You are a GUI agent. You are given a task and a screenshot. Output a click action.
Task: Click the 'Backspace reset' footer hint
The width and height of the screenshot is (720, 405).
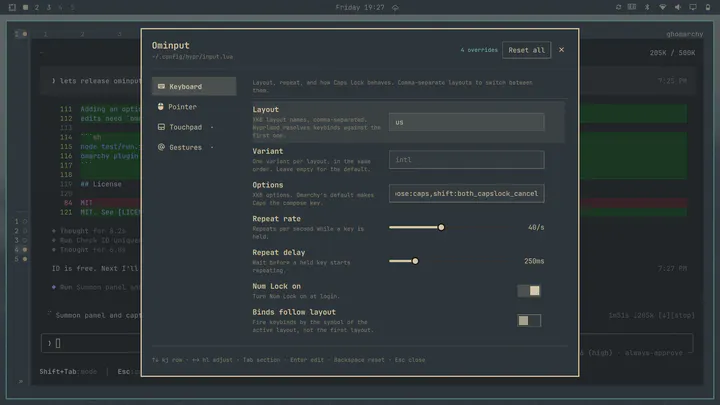[359, 360]
